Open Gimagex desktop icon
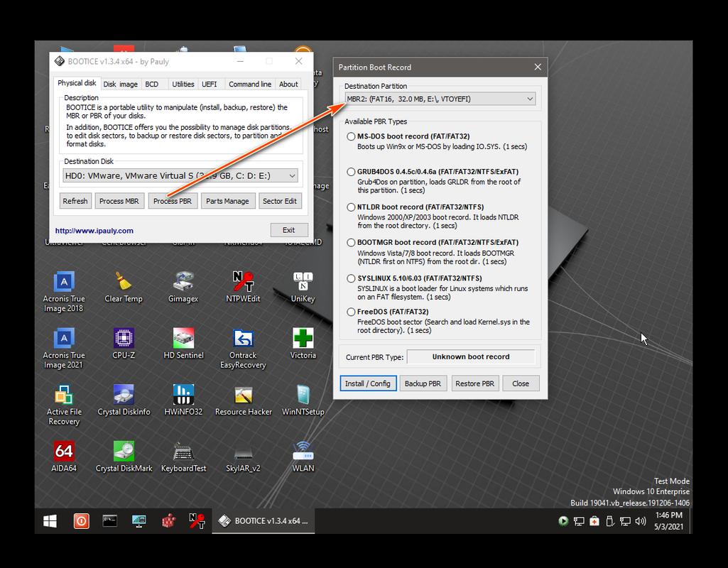The width and height of the screenshot is (728, 568). coord(183,287)
